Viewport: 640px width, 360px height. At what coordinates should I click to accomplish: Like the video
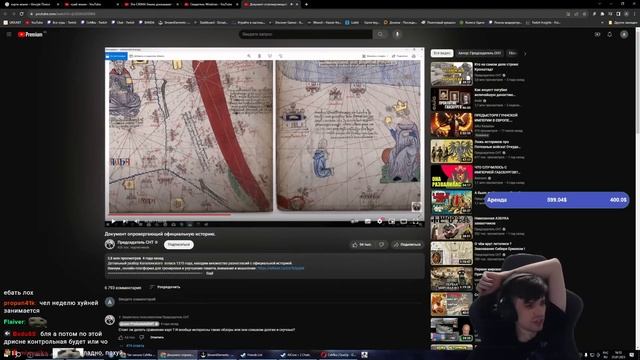(x=362, y=244)
